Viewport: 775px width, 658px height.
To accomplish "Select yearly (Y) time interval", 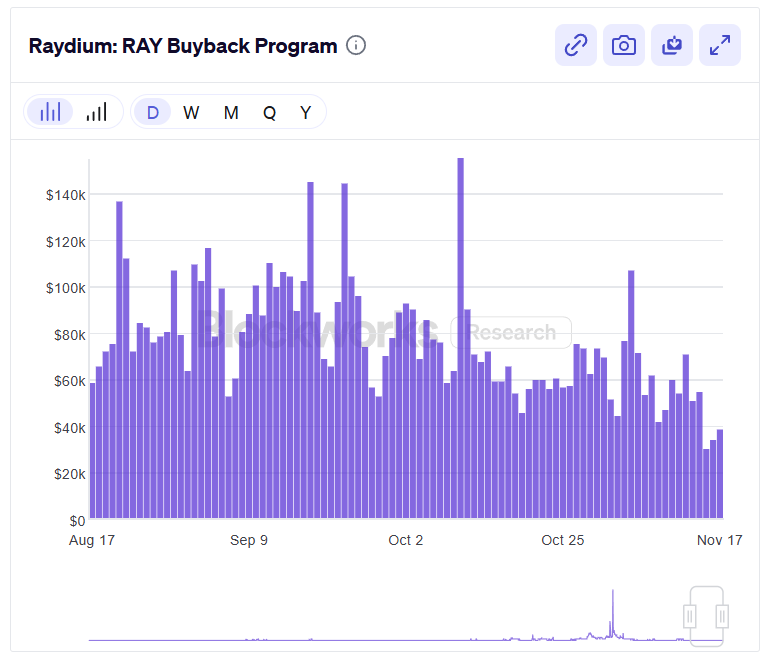I will click(306, 112).
